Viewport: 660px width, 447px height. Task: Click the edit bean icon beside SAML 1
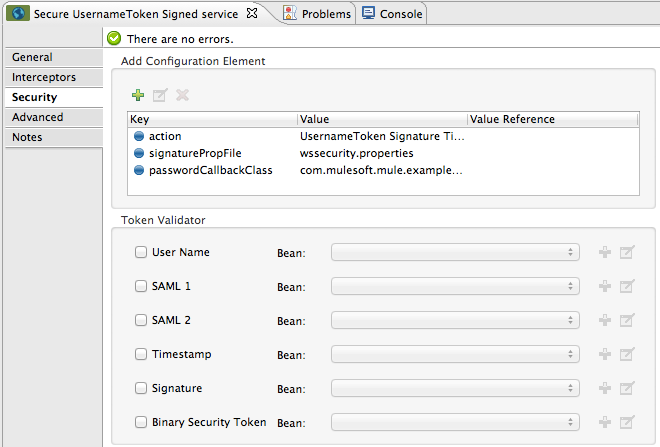click(627, 287)
